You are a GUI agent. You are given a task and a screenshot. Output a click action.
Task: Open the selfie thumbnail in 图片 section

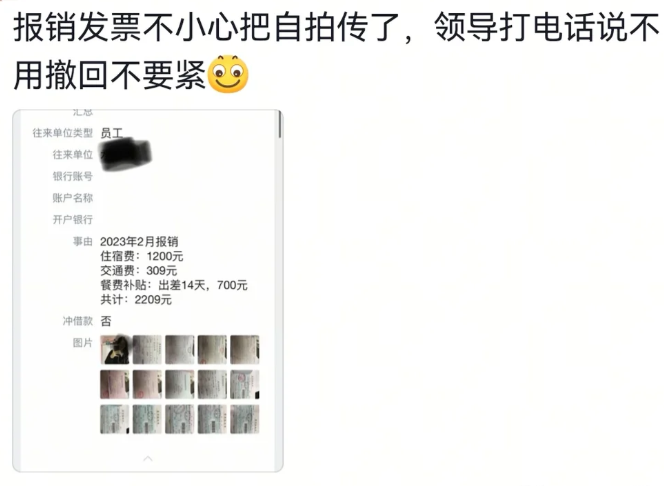115,350
